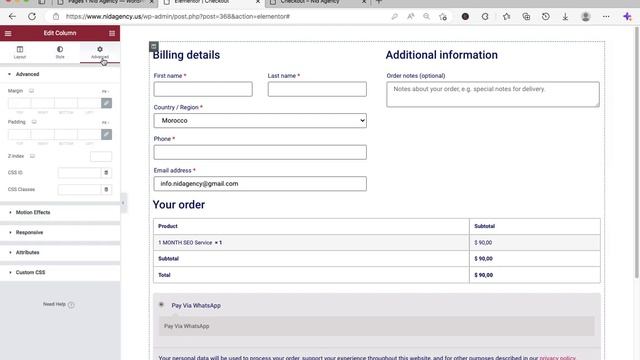Screen dimensions: 640x360
Task: Click the Last name field
Action: click(x=317, y=89)
